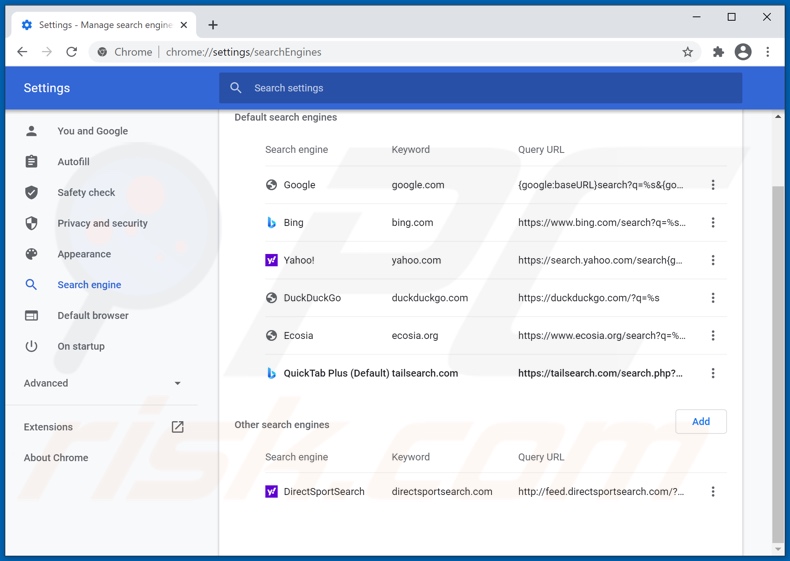Viewport: 790px width, 561px height.
Task: Select Appearance in the sidebar
Action: click(x=84, y=254)
